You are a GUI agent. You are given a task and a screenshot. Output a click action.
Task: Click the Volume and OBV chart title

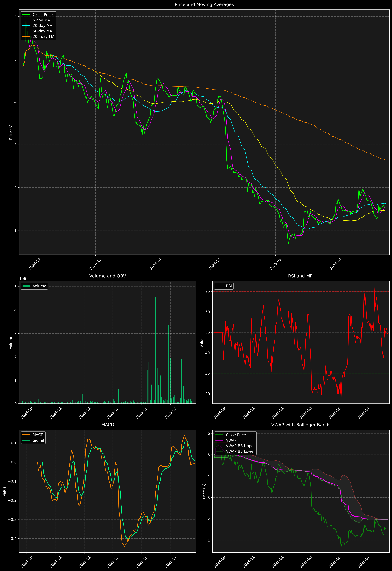click(108, 276)
